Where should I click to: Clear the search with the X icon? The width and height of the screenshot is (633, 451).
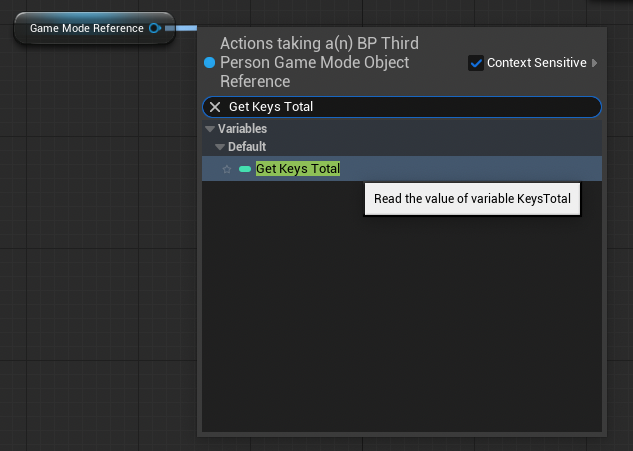click(215, 107)
